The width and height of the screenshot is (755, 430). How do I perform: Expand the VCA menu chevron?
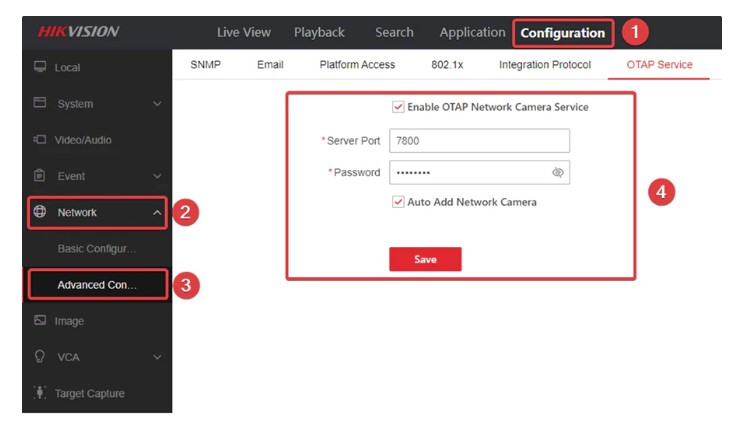click(x=157, y=357)
